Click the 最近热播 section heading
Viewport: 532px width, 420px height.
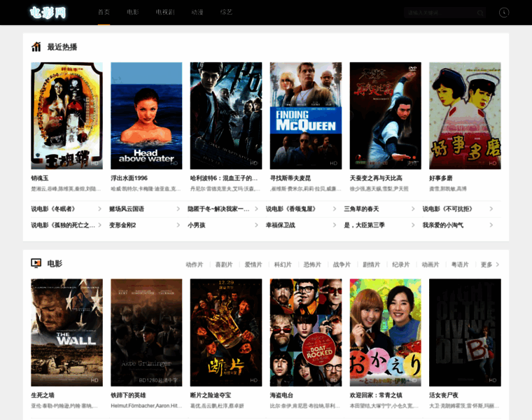coord(62,47)
